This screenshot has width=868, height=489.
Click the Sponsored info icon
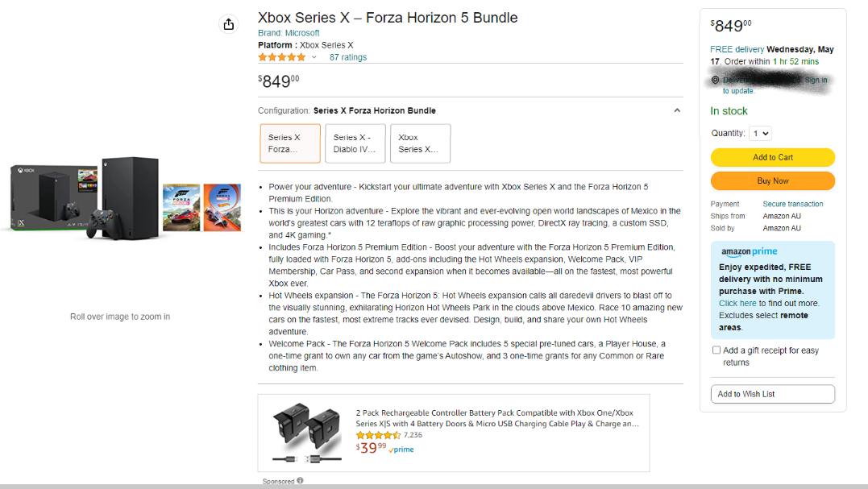click(300, 481)
